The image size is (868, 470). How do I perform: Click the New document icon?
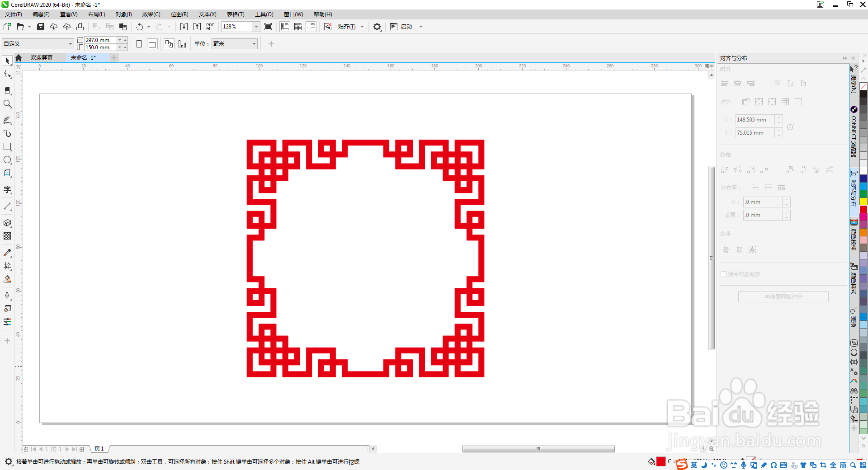pyautogui.click(x=7, y=27)
